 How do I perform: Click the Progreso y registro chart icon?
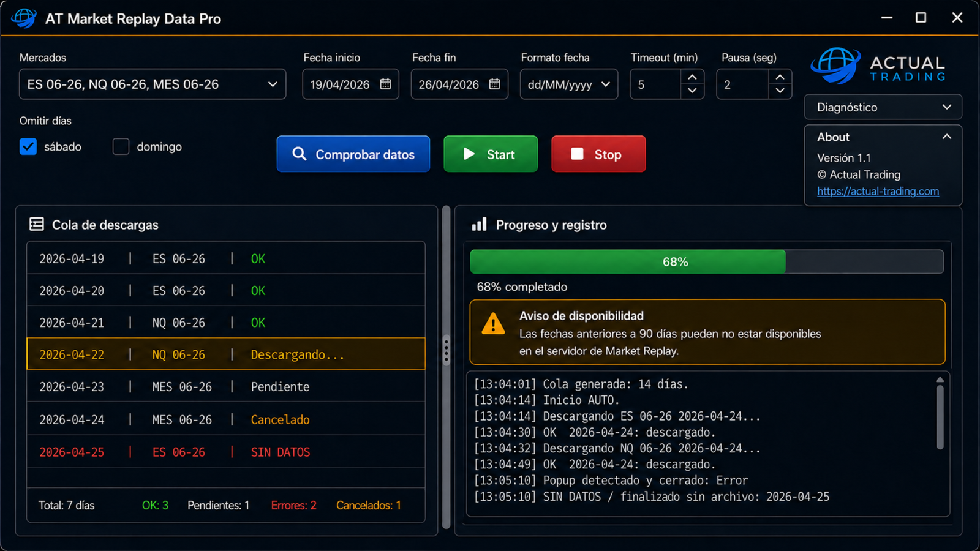[479, 224]
